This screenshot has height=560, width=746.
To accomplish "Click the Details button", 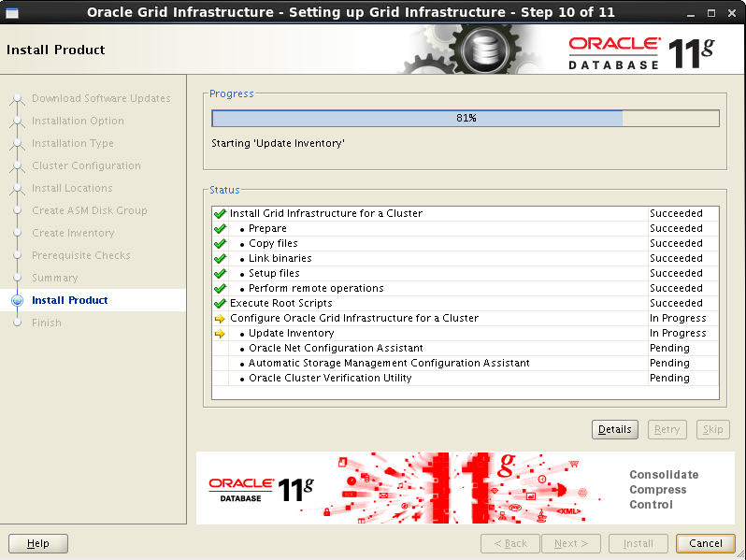I will click(615, 430).
